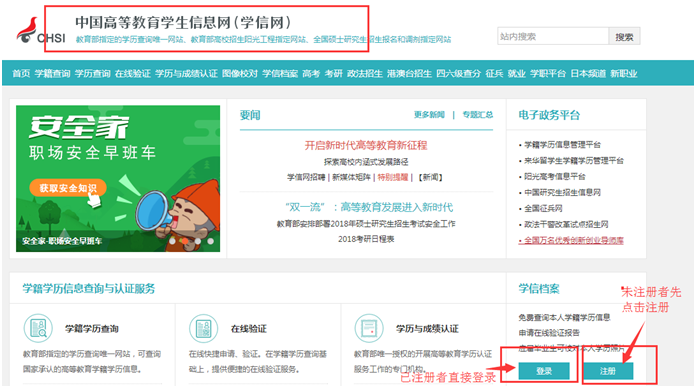Click the site search input field
696x388 pixels.
(x=553, y=36)
